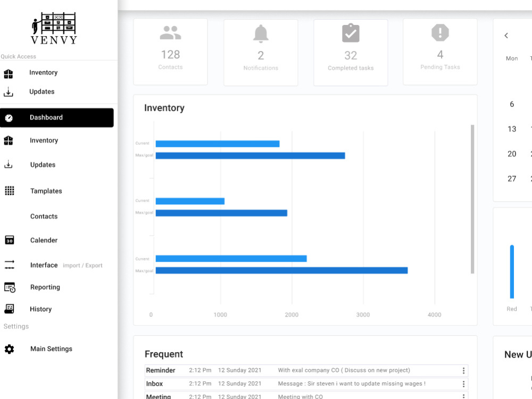Go to previous month in calendar
532x399 pixels.
[506, 36]
